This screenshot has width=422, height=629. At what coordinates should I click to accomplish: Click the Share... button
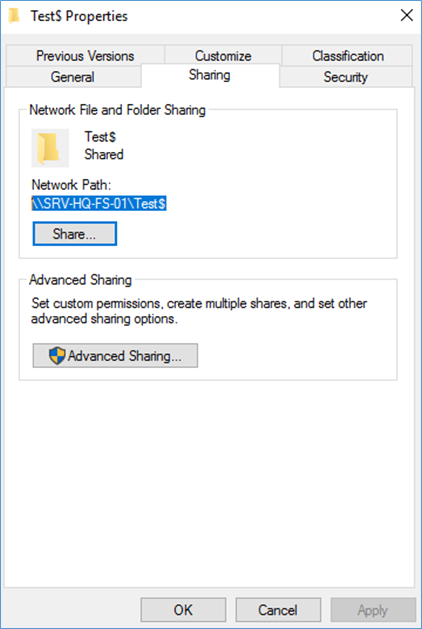[x=75, y=234]
